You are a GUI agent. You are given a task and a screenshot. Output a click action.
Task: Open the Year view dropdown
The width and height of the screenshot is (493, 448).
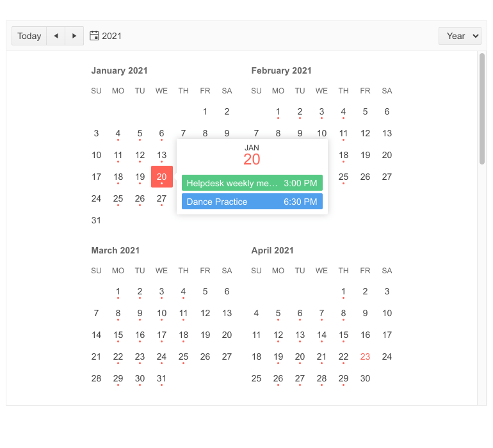[x=460, y=36]
